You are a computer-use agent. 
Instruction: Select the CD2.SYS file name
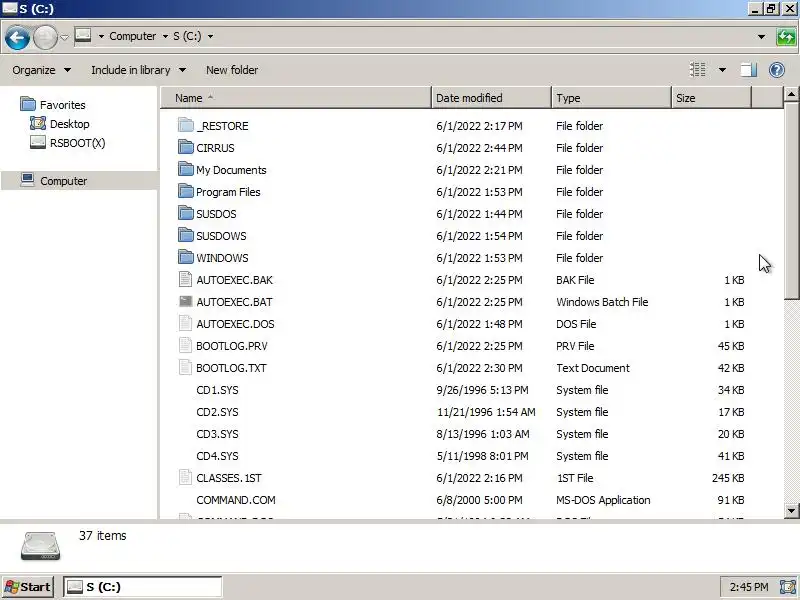pos(217,412)
